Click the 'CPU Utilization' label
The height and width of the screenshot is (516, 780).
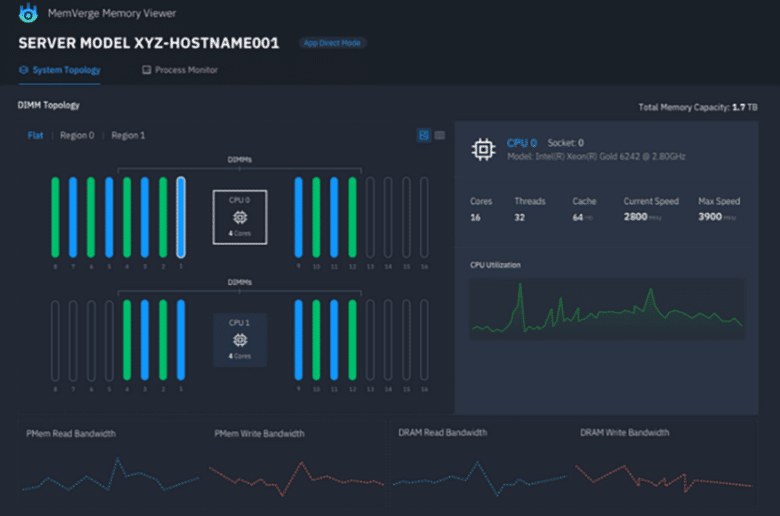[495, 265]
